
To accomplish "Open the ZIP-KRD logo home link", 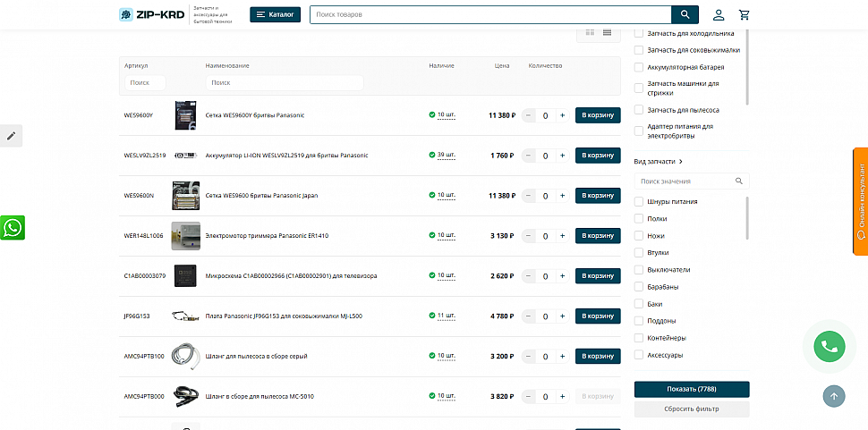I will 152,14.
